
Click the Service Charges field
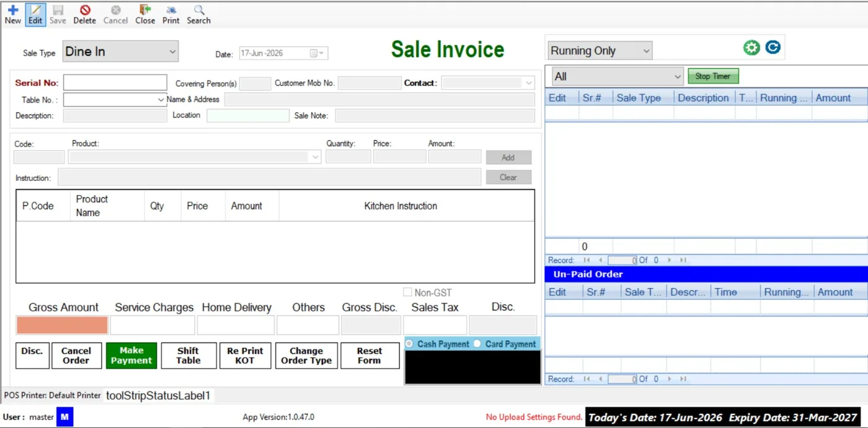(153, 325)
